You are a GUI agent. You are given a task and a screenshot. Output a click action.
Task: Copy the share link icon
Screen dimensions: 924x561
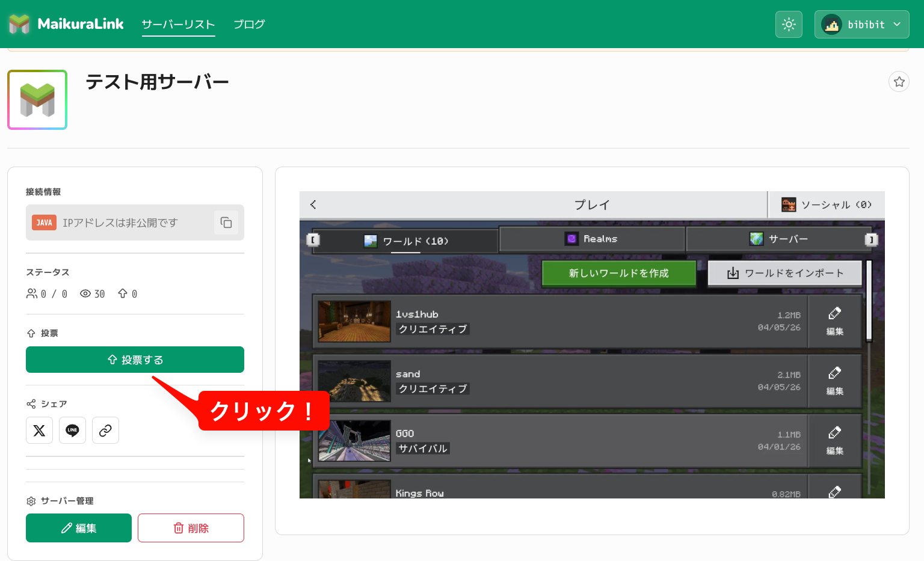pyautogui.click(x=105, y=431)
